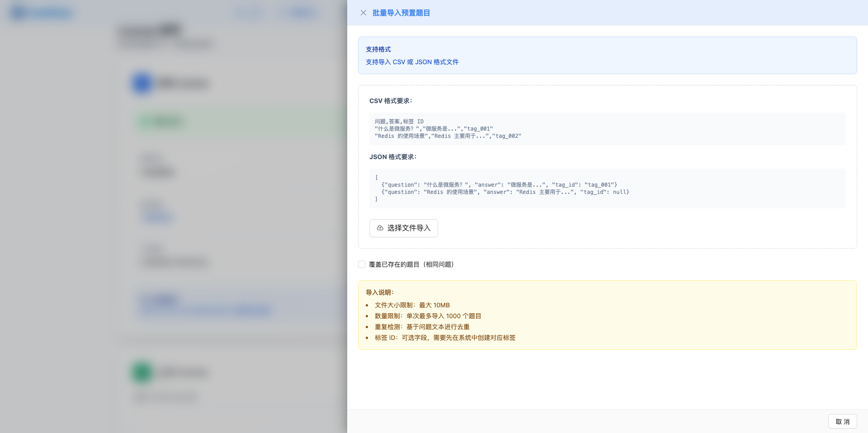
Task: Click the blue square icon in the background panel
Action: pos(142,84)
